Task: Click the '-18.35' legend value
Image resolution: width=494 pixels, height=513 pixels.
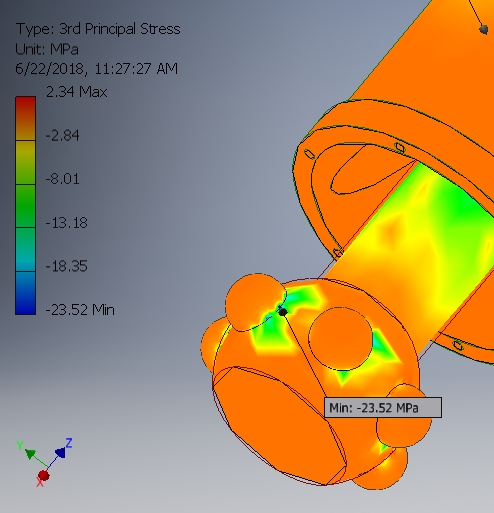Action: [x=66, y=266]
